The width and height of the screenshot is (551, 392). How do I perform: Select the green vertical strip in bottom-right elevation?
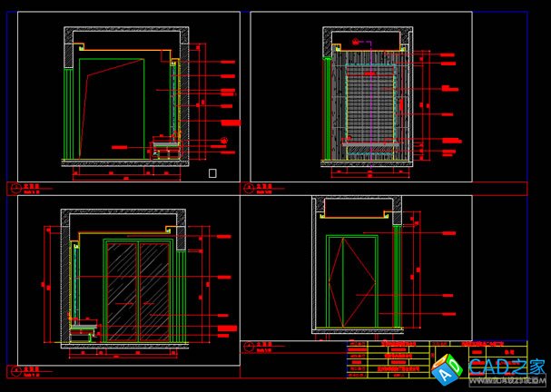(396, 272)
